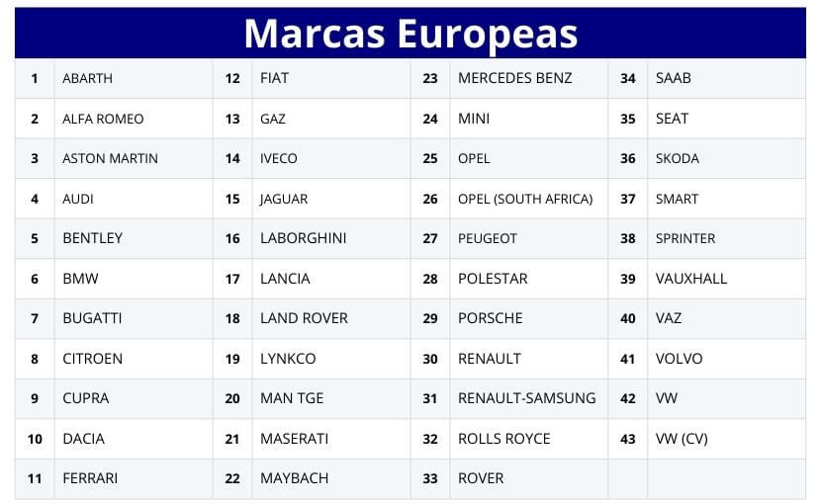Select the PORSCHE brand cell

[490, 318]
